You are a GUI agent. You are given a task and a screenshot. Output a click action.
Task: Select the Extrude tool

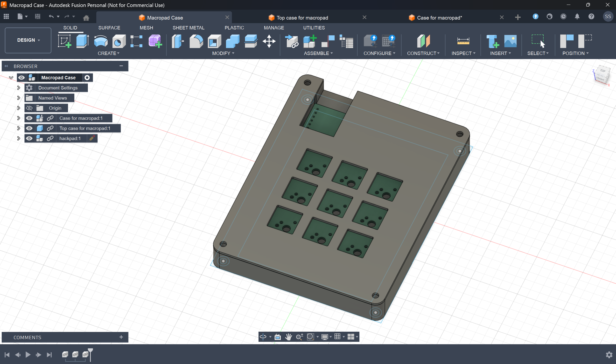tap(83, 41)
